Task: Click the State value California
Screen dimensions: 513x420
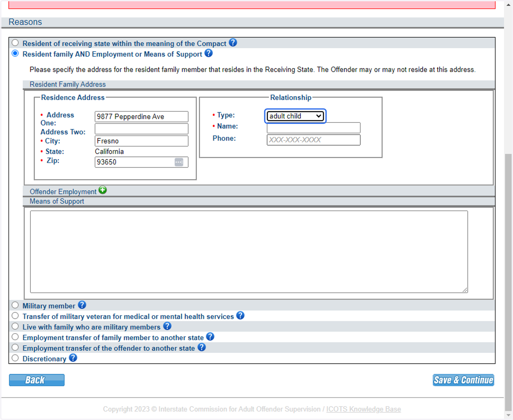Action: [x=109, y=152]
